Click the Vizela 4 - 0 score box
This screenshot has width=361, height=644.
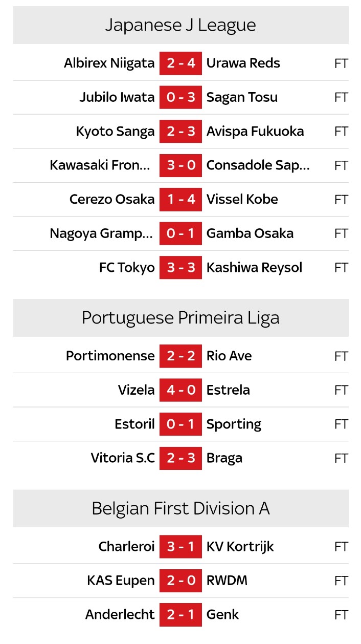(180, 390)
